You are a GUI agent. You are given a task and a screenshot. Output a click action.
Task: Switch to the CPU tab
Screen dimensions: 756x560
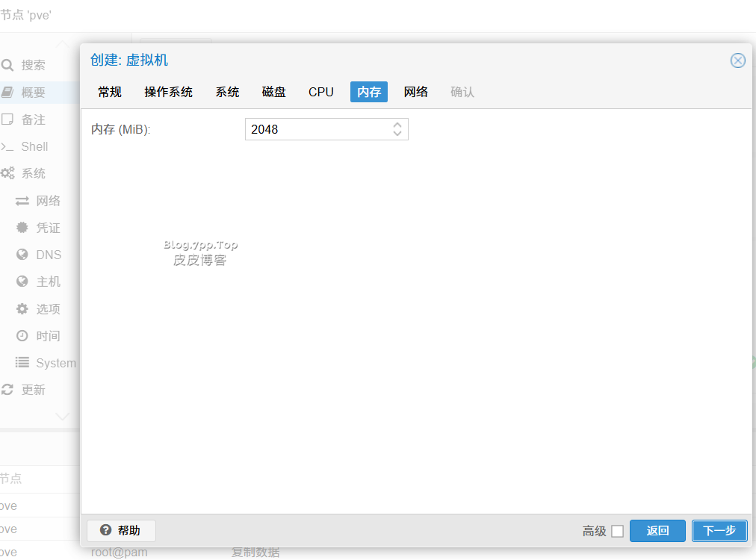321,92
